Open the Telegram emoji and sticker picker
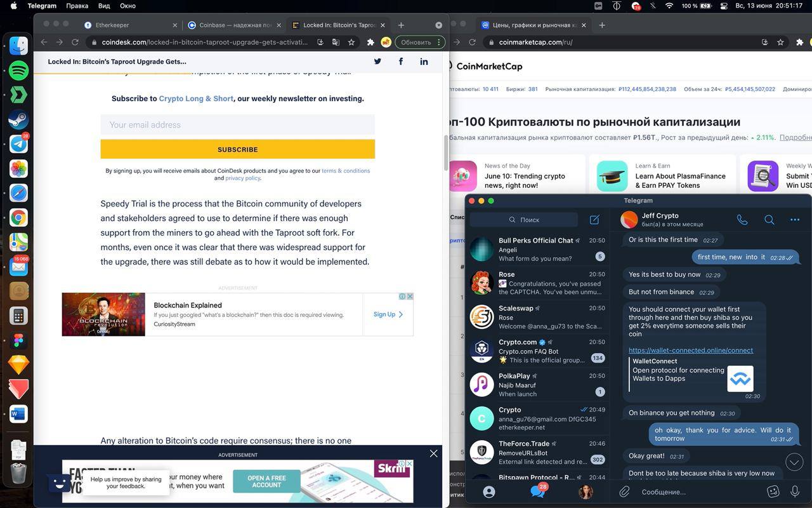The height and width of the screenshot is (508, 812). coord(773,491)
